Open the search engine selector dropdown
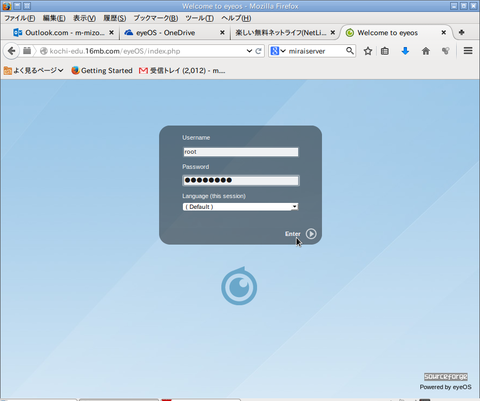Screen dimensions: 480x401 [x=278, y=51]
